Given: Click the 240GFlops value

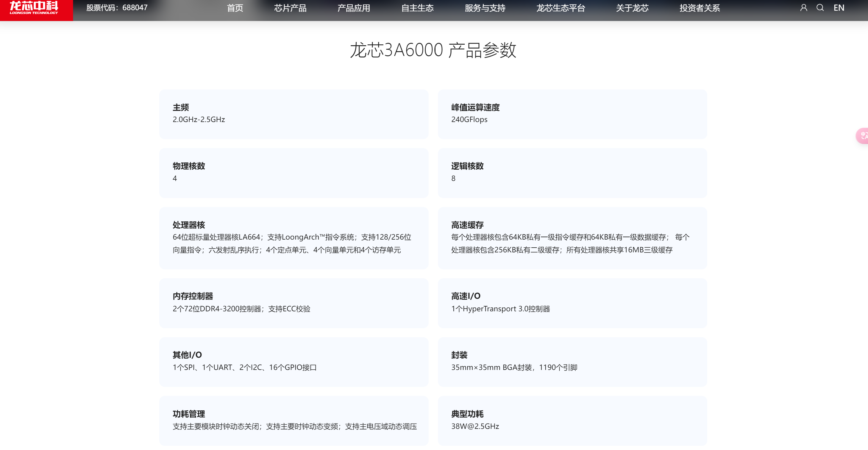Looking at the screenshot, I should pyautogui.click(x=469, y=120).
